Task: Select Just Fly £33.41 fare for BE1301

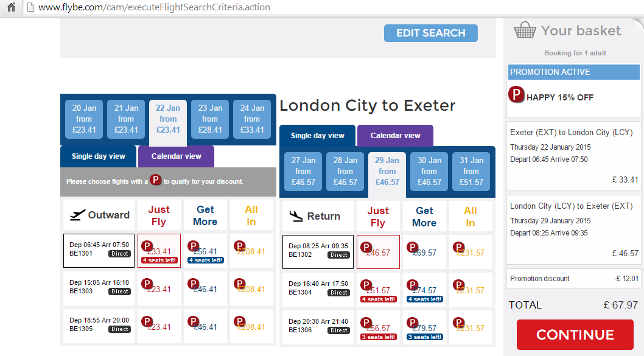Action: click(x=159, y=251)
